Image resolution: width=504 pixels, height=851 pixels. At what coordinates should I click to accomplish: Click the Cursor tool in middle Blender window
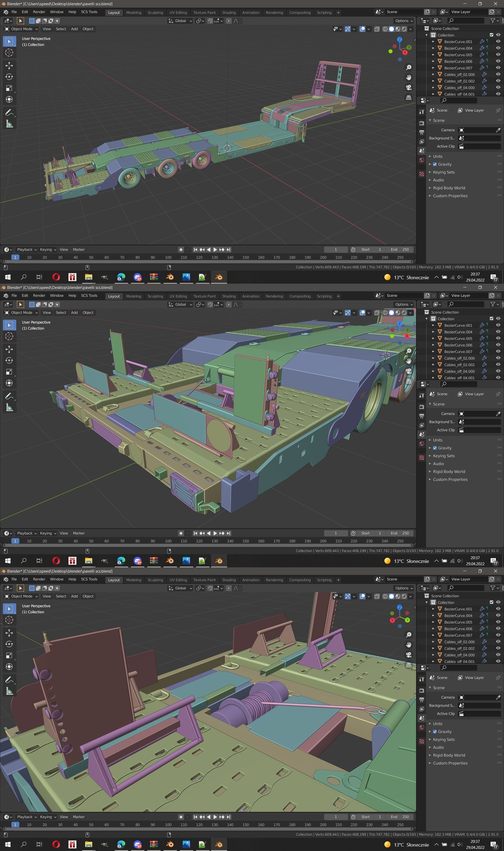(9, 336)
